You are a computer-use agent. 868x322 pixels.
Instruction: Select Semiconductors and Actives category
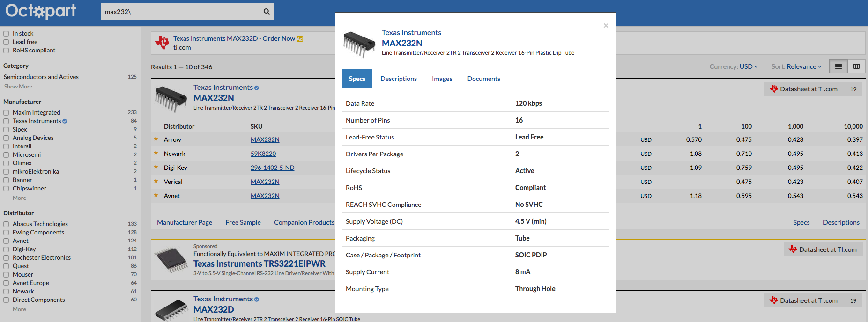coord(41,77)
